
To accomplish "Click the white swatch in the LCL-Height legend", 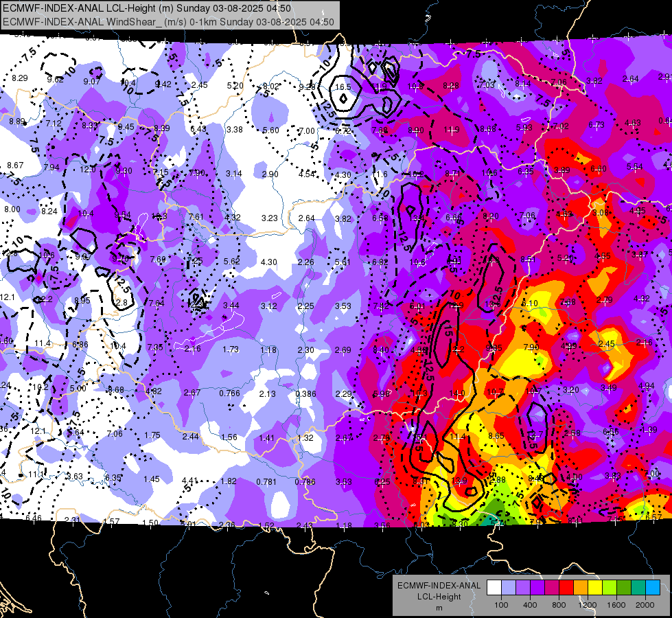I will [x=494, y=588].
